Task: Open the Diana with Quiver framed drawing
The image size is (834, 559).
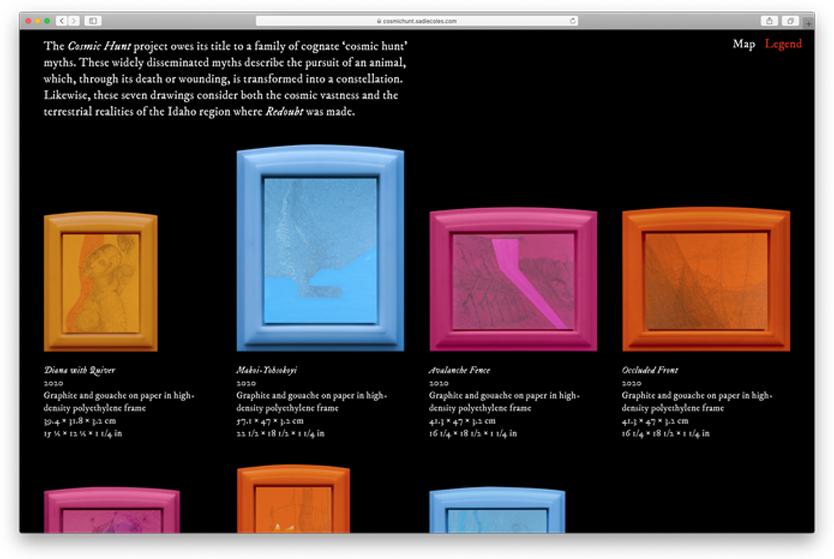Action: [100, 282]
